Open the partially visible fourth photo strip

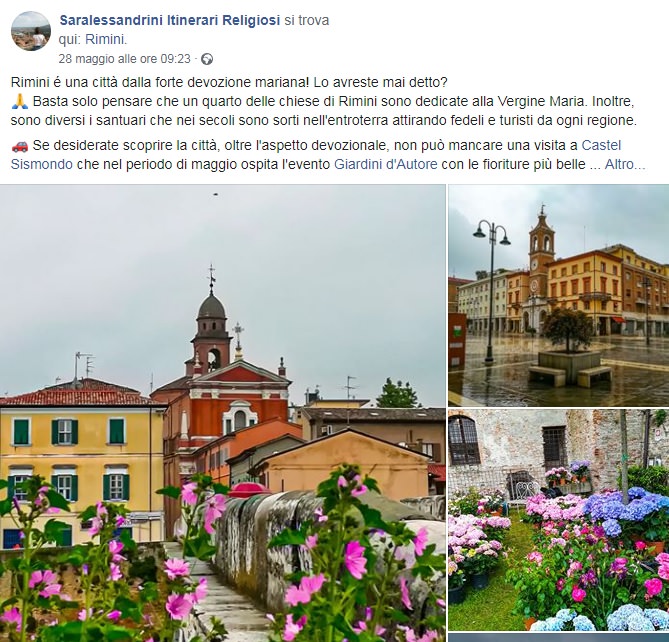click(558, 638)
